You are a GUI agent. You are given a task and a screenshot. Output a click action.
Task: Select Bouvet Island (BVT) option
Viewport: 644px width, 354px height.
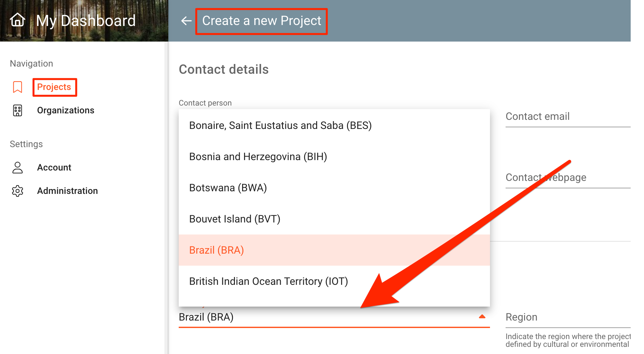pyautogui.click(x=235, y=219)
